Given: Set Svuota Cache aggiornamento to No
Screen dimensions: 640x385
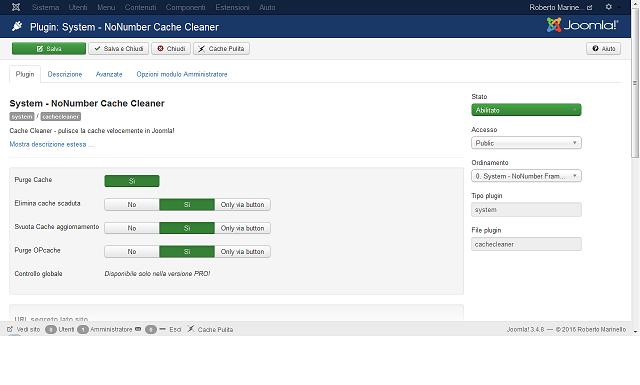Looking at the screenshot, I should coord(132,228).
